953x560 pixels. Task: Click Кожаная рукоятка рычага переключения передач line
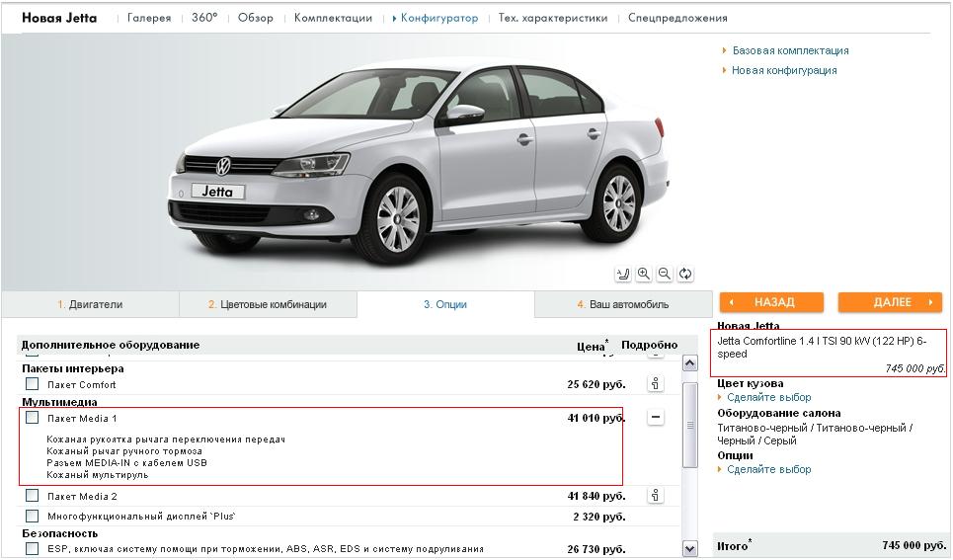[166, 439]
